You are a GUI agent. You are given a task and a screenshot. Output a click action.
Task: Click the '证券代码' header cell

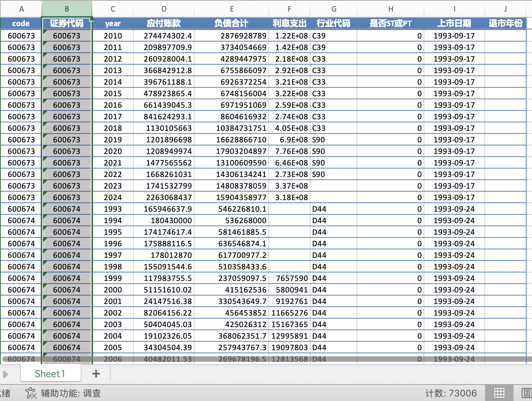pos(67,23)
